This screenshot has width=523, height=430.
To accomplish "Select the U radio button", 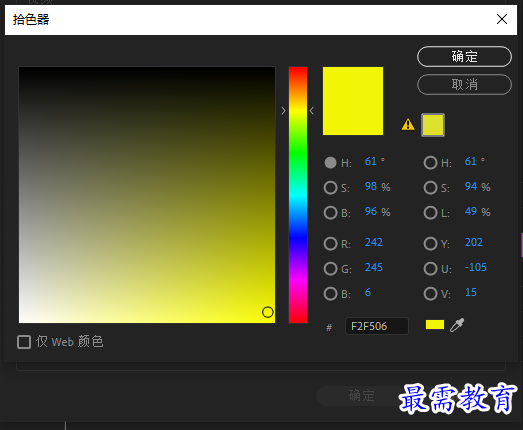I will 431,269.
